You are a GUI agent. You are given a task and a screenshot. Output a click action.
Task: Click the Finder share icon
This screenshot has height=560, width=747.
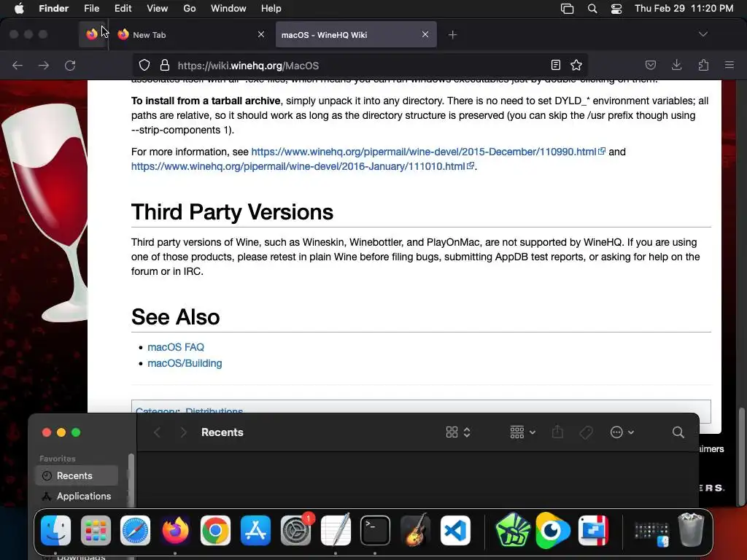pos(557,432)
